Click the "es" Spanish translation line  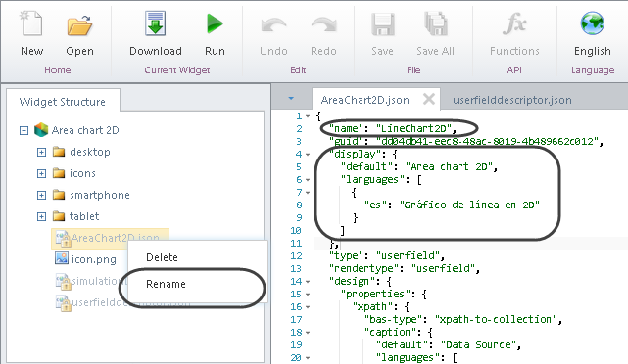click(x=452, y=205)
